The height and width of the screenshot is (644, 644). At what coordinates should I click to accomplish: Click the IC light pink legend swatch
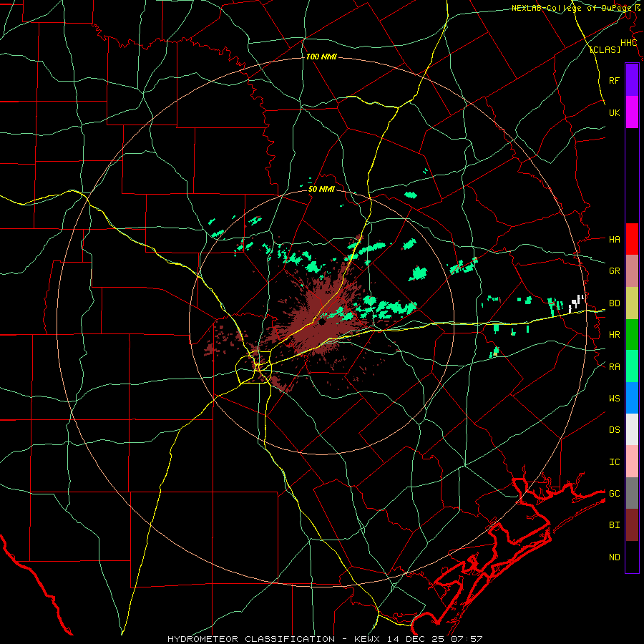tap(632, 462)
